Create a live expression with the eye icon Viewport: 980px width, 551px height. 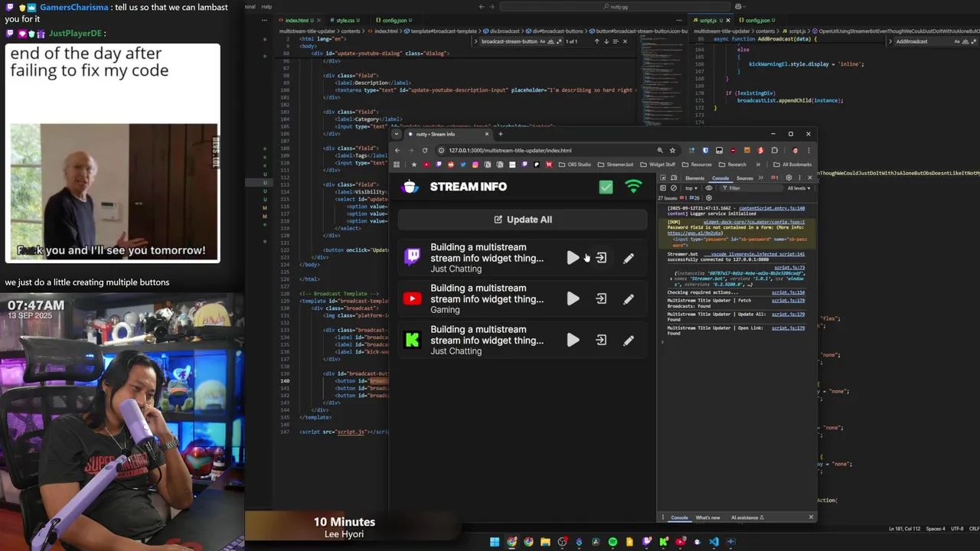(709, 188)
